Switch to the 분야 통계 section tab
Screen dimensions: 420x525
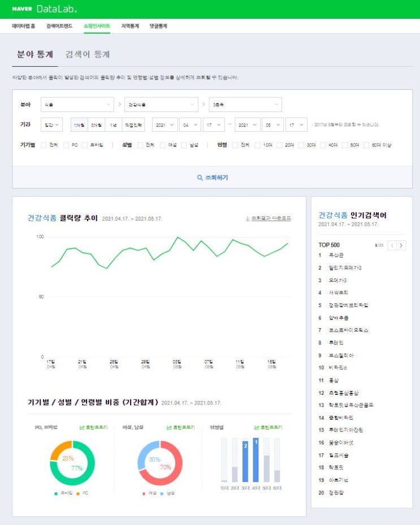point(35,54)
